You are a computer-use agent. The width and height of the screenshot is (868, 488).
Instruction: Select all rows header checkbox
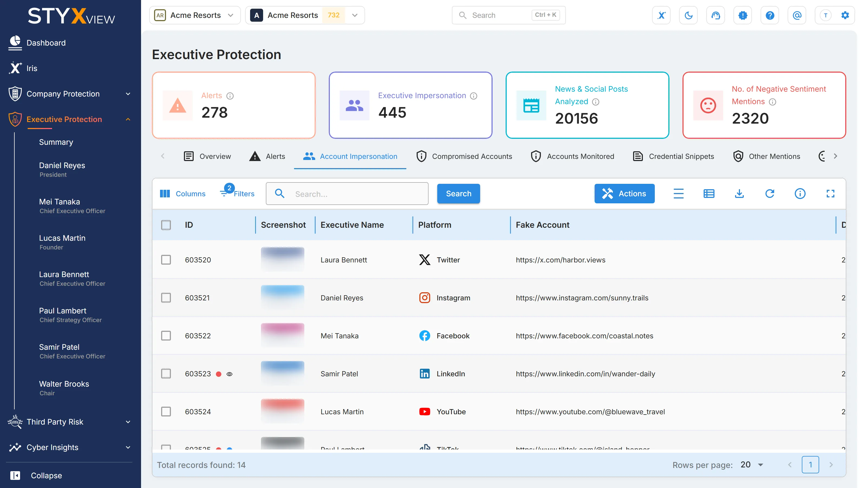click(166, 225)
